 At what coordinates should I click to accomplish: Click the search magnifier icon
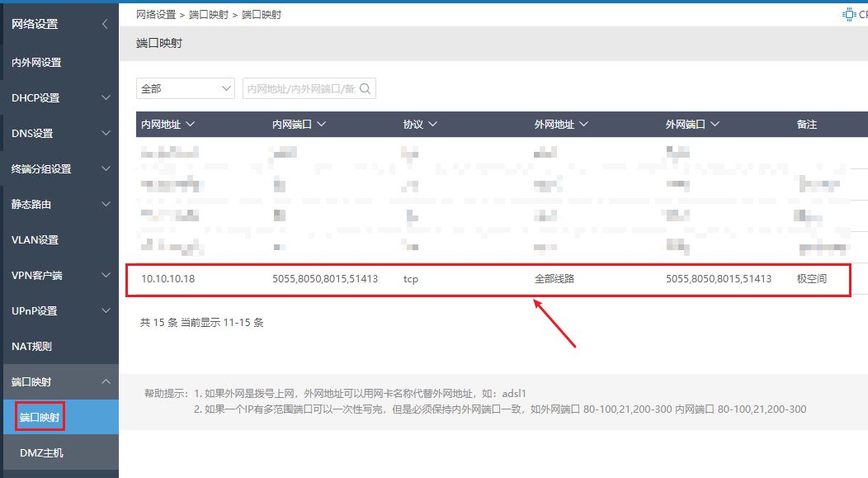[x=365, y=89]
